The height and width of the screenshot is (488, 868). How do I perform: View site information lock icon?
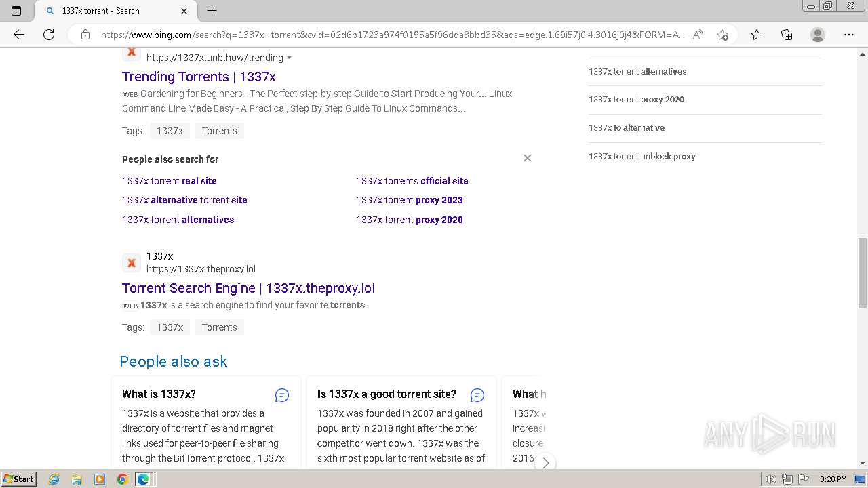85,35
